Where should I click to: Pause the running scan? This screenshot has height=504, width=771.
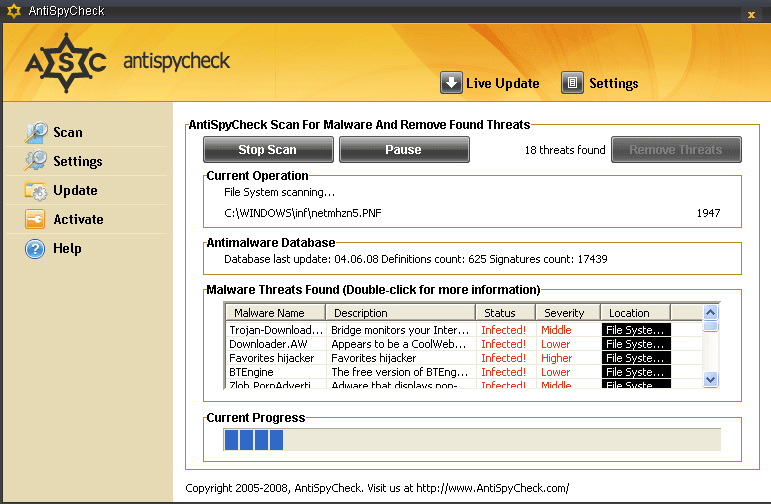[x=403, y=150]
